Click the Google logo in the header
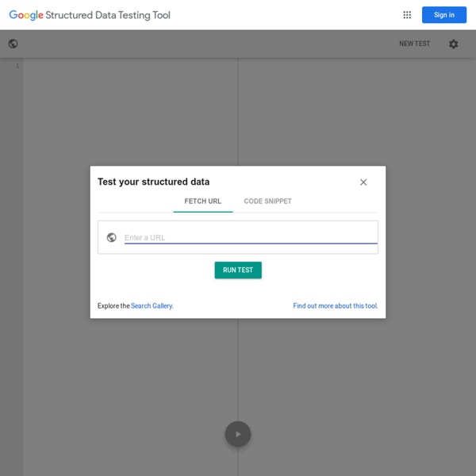This screenshot has height=476, width=476. 26,15
